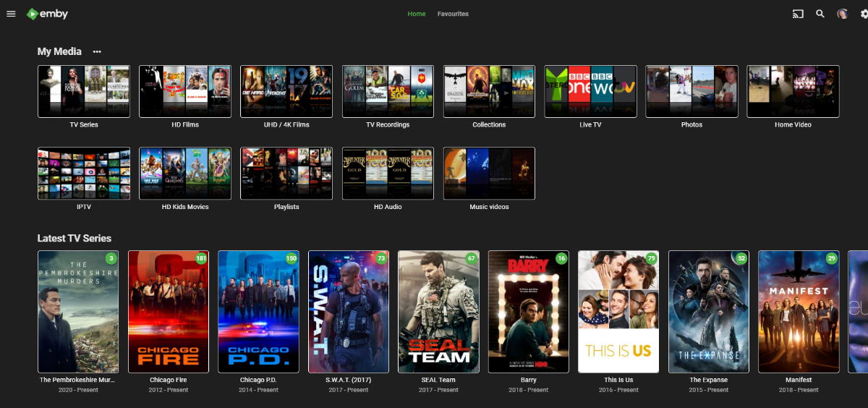Click the Chicago Fire title text
The width and height of the screenshot is (868, 408).
click(x=169, y=380)
